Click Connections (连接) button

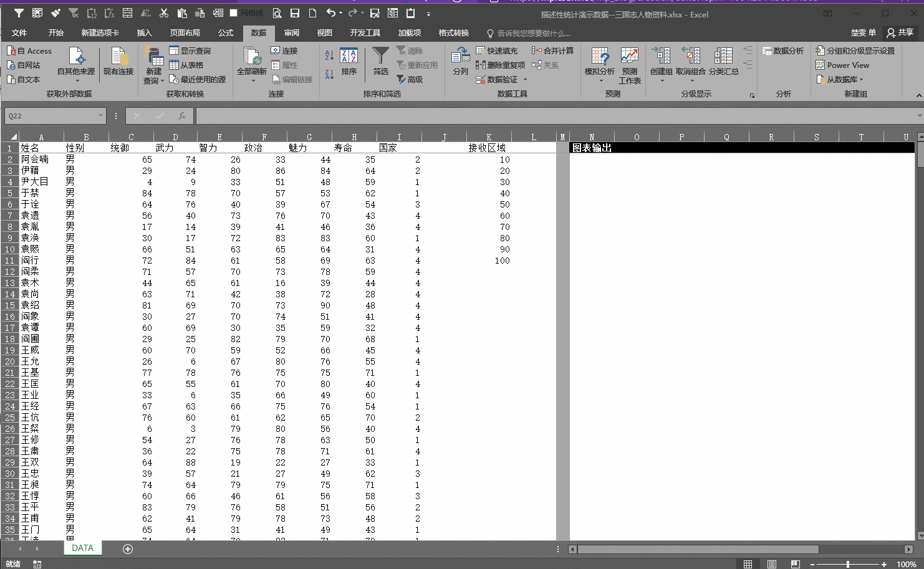pyautogui.click(x=284, y=51)
